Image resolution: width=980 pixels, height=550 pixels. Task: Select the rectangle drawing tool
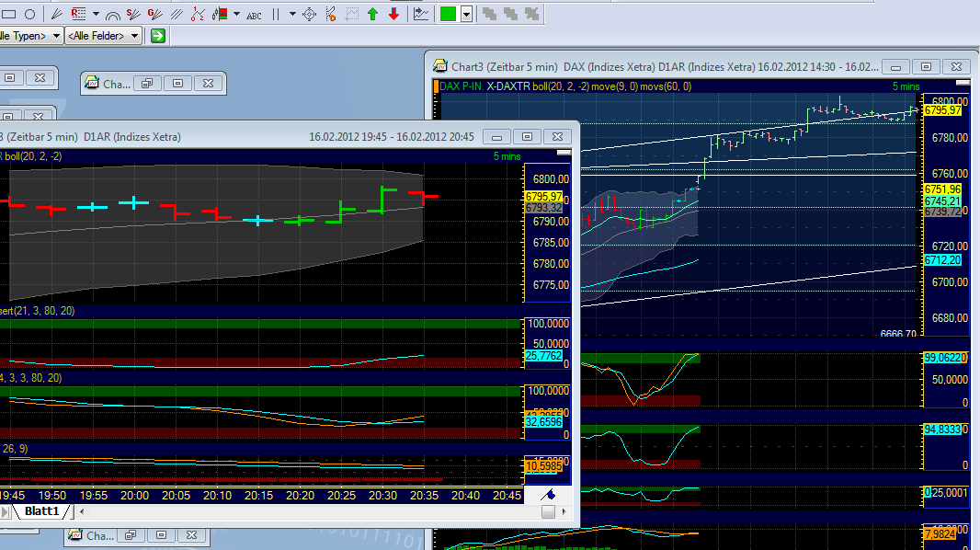click(9, 14)
